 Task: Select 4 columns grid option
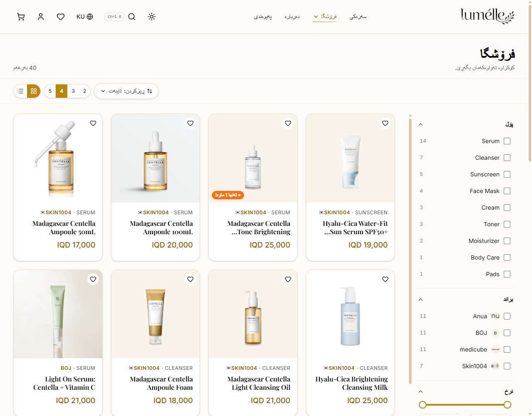tap(62, 91)
